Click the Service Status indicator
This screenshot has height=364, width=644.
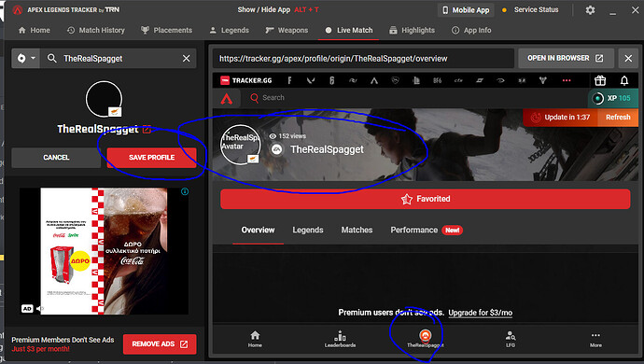click(x=530, y=10)
